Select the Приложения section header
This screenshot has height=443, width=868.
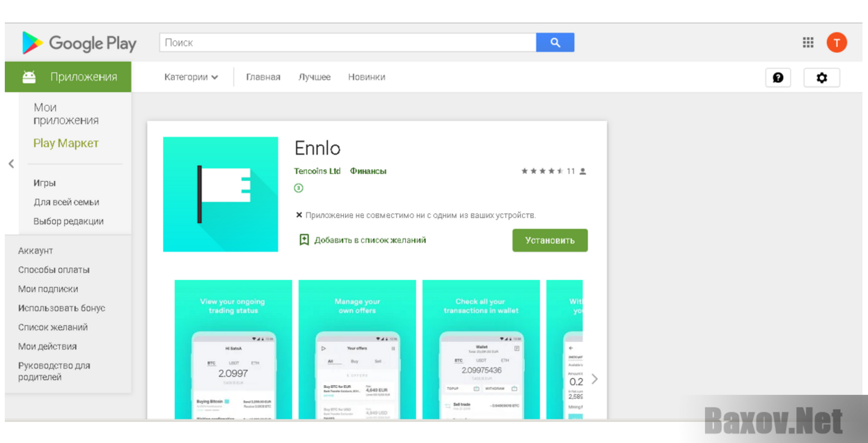pos(68,77)
